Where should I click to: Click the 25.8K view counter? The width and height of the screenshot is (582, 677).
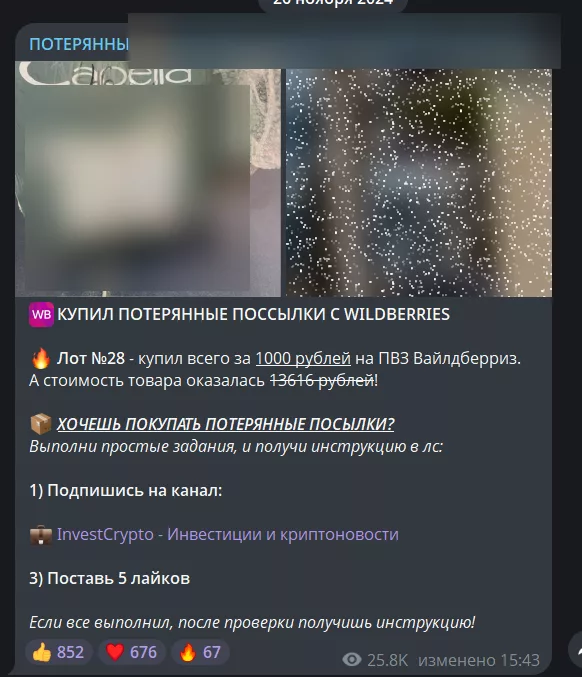pyautogui.click(x=387, y=660)
